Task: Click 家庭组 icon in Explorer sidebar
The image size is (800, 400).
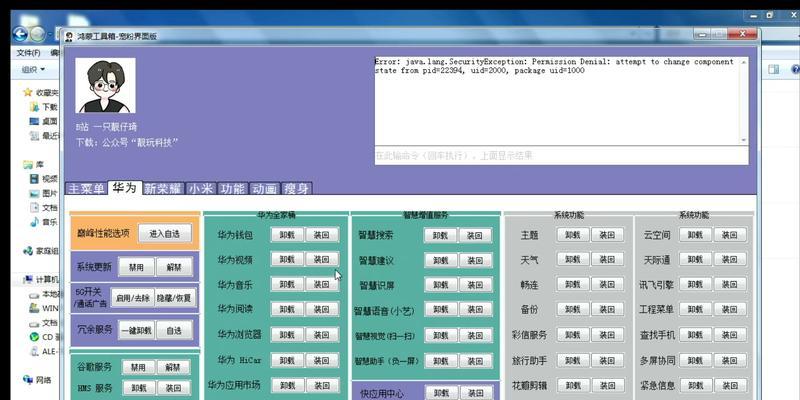Action: tap(29, 251)
